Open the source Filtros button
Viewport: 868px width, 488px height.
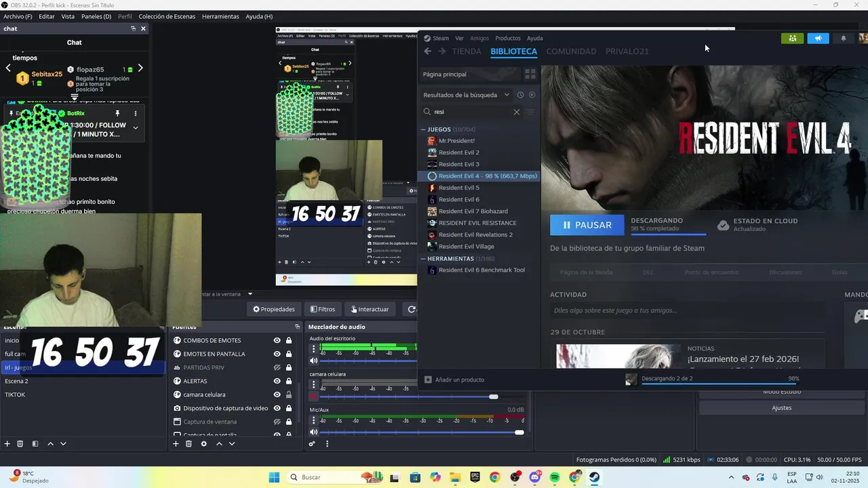322,309
